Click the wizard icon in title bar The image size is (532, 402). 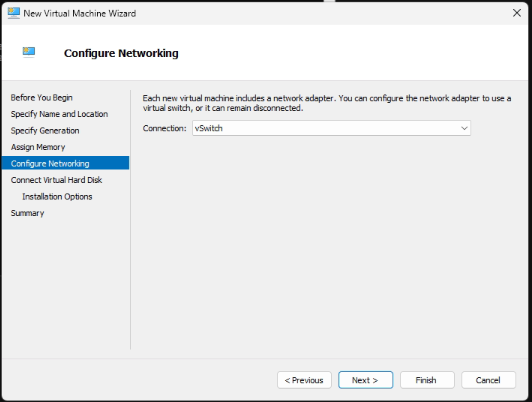coord(14,13)
